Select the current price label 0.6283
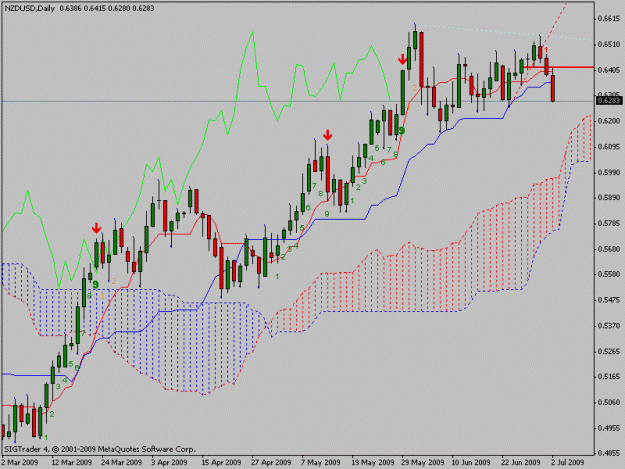Image resolution: width=625 pixels, height=469 pixels. [609, 101]
